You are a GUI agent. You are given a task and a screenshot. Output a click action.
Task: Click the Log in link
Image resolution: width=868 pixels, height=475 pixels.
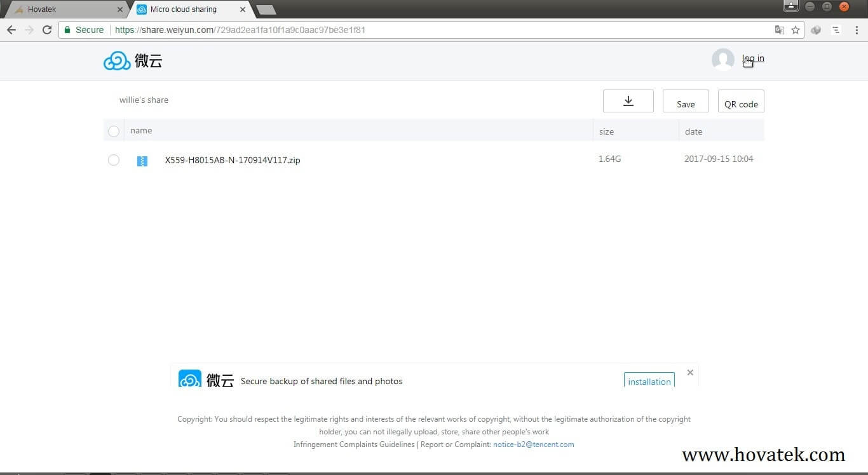753,58
